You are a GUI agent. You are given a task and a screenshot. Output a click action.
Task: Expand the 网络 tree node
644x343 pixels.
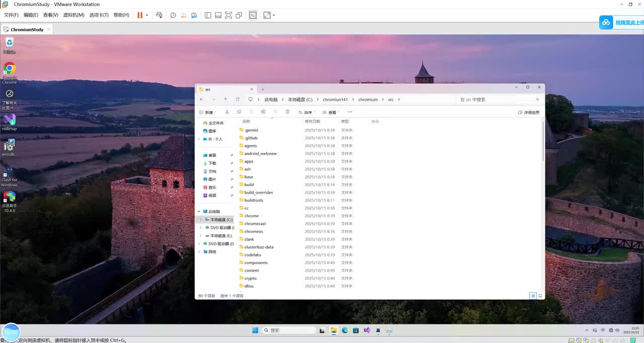coord(199,252)
